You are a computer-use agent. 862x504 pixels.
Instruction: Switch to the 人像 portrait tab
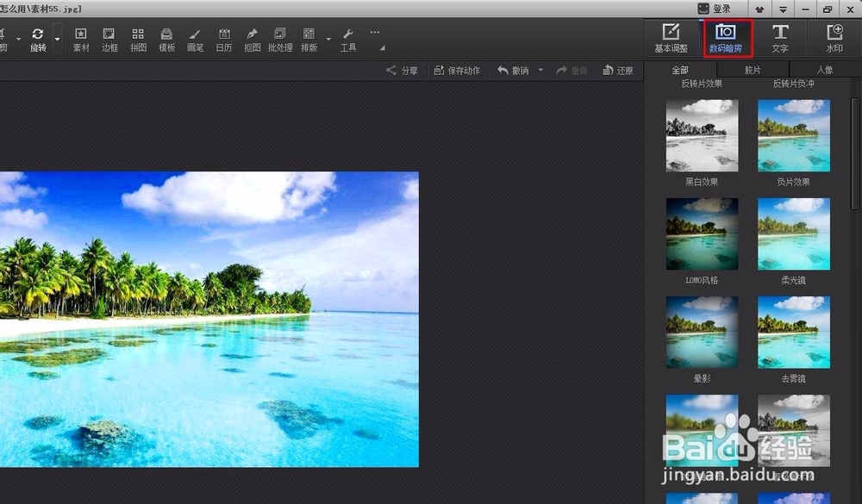coord(825,70)
